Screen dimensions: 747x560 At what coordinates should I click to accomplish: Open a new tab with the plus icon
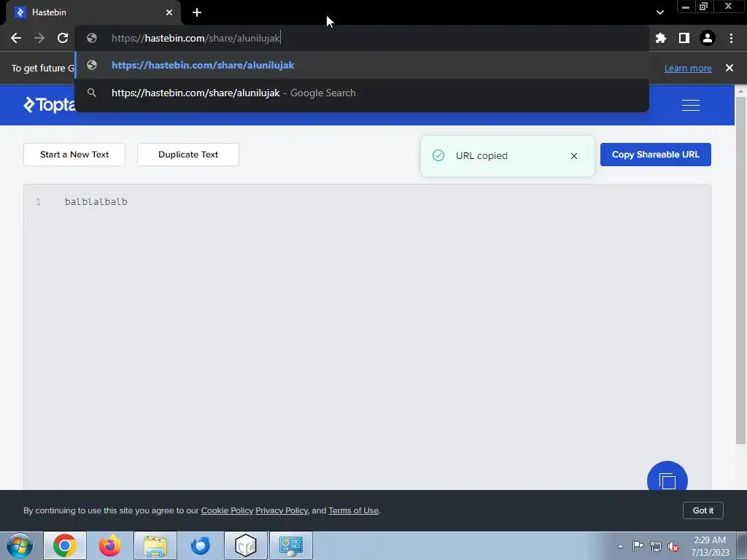[197, 12]
